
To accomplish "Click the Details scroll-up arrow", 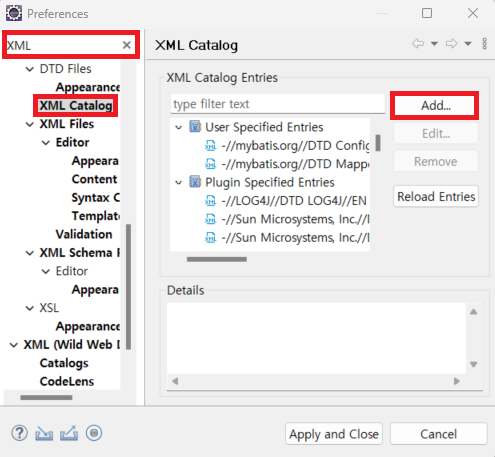I will click(x=474, y=312).
